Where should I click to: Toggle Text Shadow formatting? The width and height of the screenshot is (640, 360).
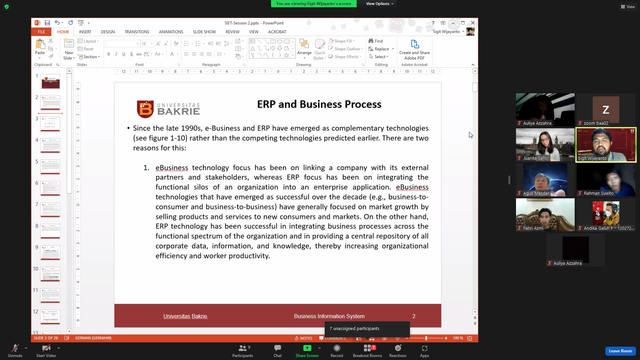[x=131, y=54]
